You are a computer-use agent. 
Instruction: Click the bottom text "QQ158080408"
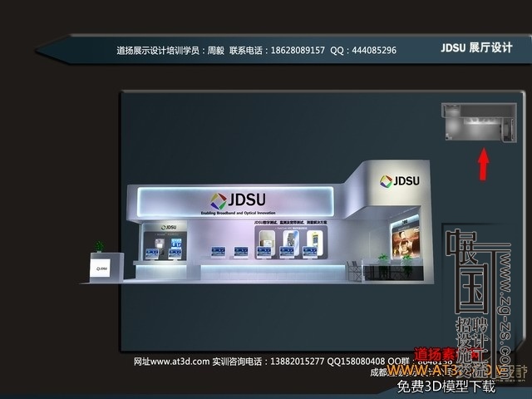(x=356, y=362)
